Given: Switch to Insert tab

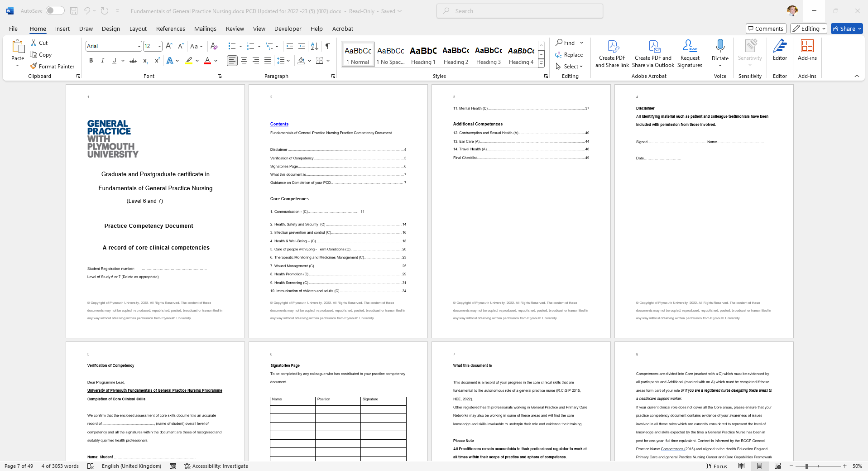Looking at the screenshot, I should [62, 29].
